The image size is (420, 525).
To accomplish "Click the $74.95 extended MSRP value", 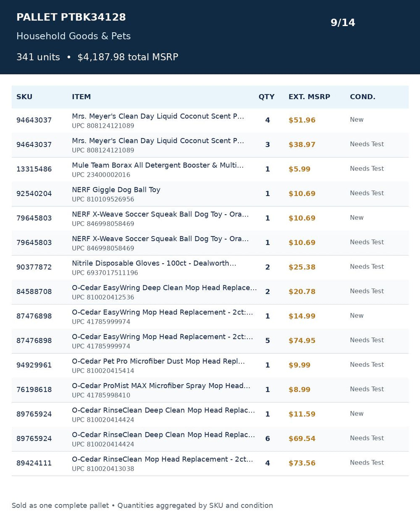I will click(302, 341).
